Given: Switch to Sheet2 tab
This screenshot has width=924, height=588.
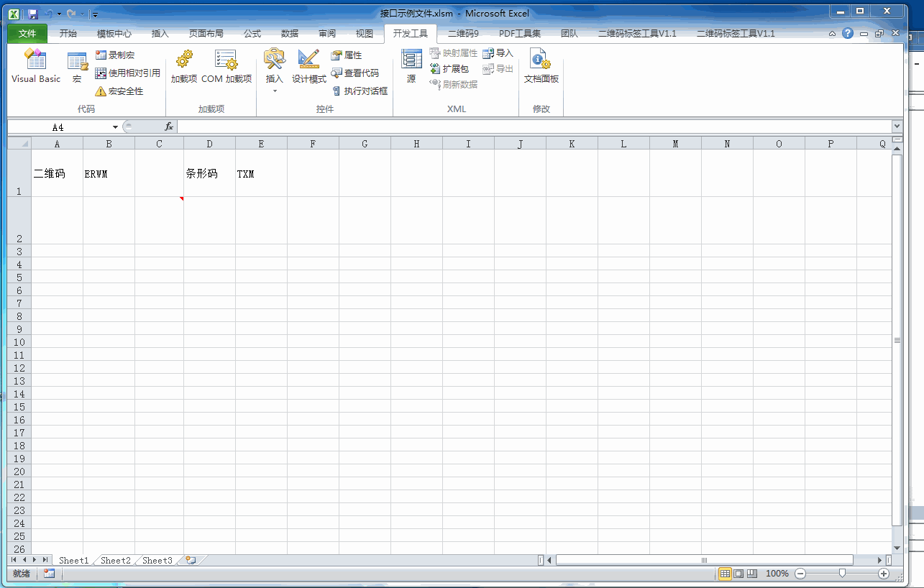Looking at the screenshot, I should 116,560.
